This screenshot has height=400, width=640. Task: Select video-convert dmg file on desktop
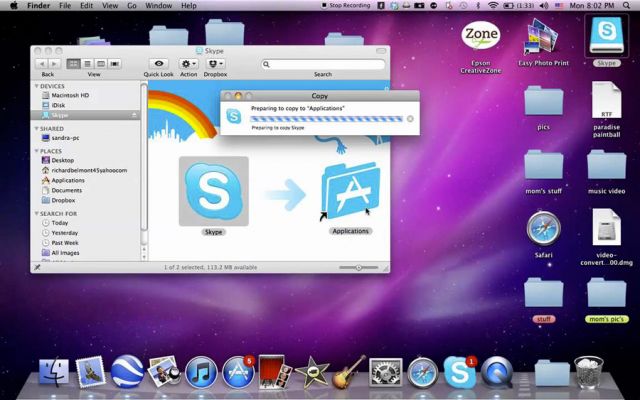click(607, 227)
